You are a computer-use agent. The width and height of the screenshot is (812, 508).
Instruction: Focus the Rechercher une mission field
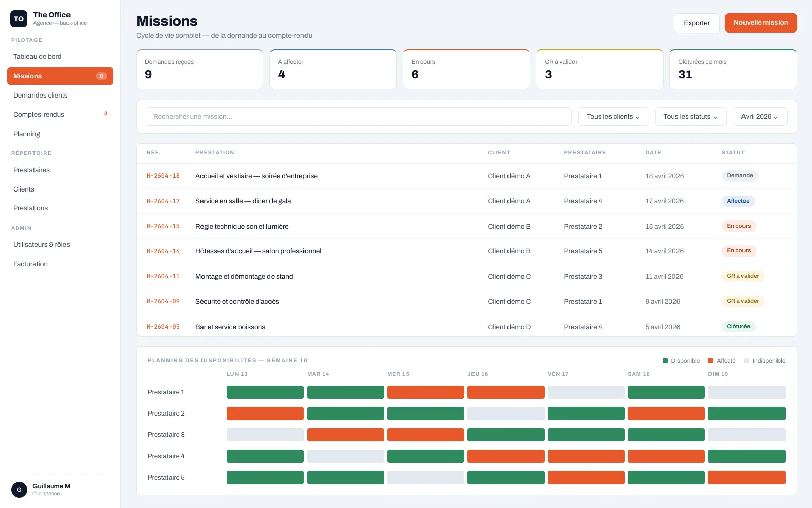click(x=358, y=117)
